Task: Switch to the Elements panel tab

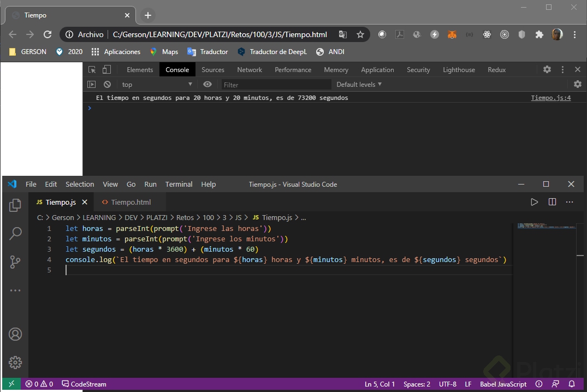Action: coord(140,70)
